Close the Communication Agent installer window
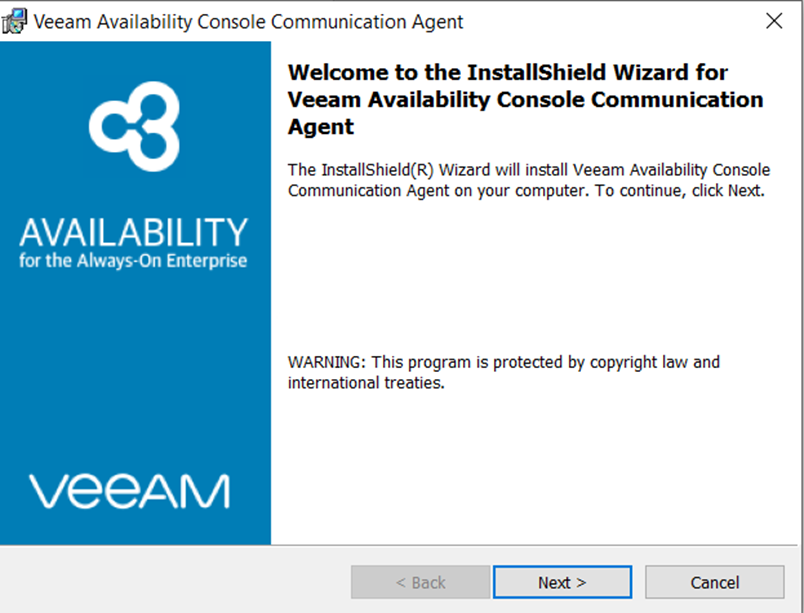The image size is (804, 613). point(773,21)
